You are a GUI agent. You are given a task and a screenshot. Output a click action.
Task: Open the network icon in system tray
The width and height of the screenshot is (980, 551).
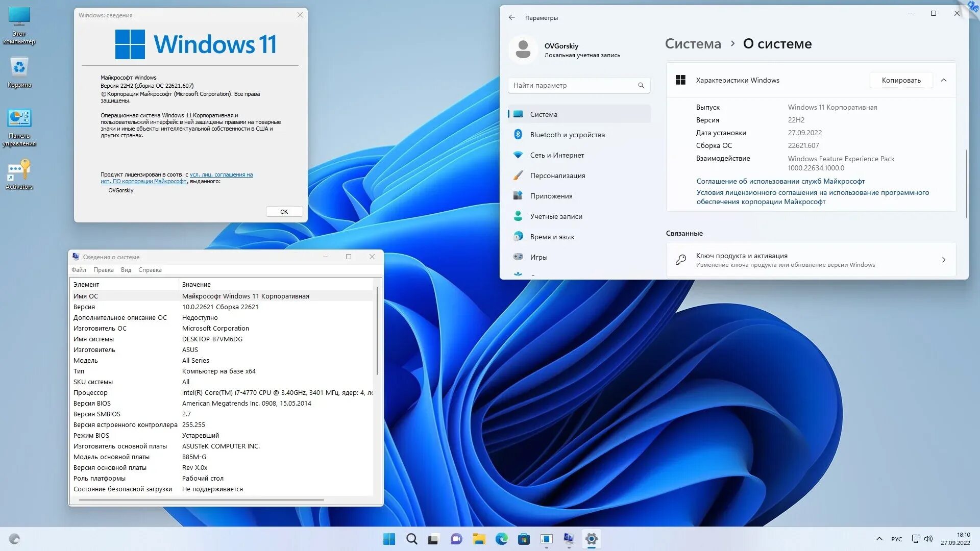tap(916, 539)
